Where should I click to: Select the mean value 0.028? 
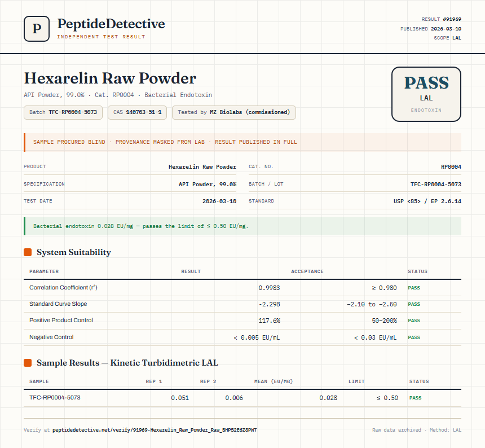(x=328, y=398)
